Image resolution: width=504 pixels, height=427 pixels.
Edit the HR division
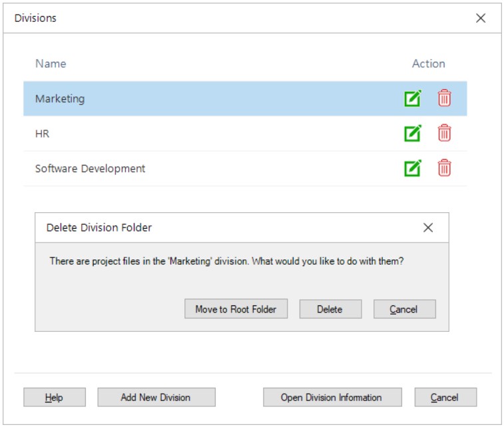[x=413, y=134]
